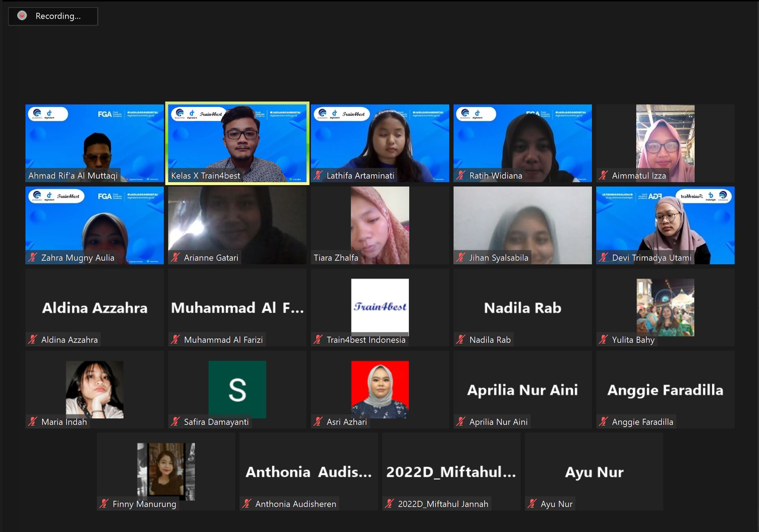This screenshot has height=532, width=759.
Task: Click the recording indicator dot at top left
Action: [22, 16]
